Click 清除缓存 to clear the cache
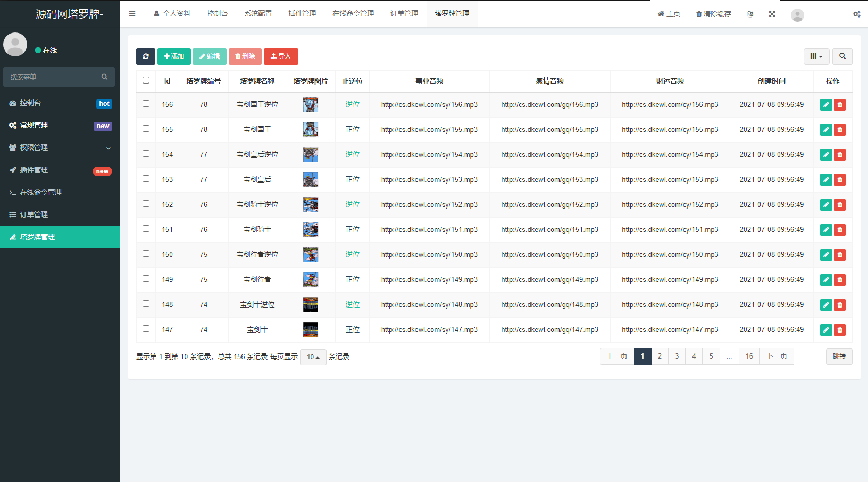Image resolution: width=868 pixels, height=482 pixels. tap(713, 14)
